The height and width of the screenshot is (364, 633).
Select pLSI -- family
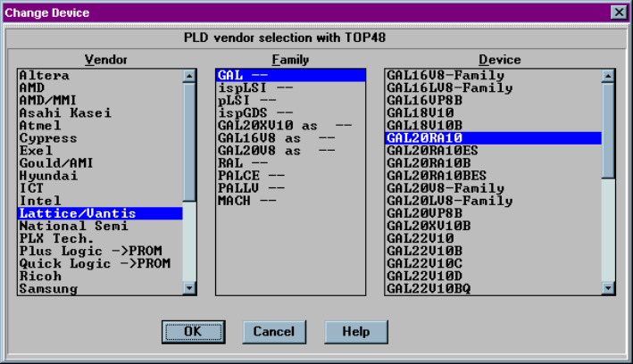(x=291, y=101)
